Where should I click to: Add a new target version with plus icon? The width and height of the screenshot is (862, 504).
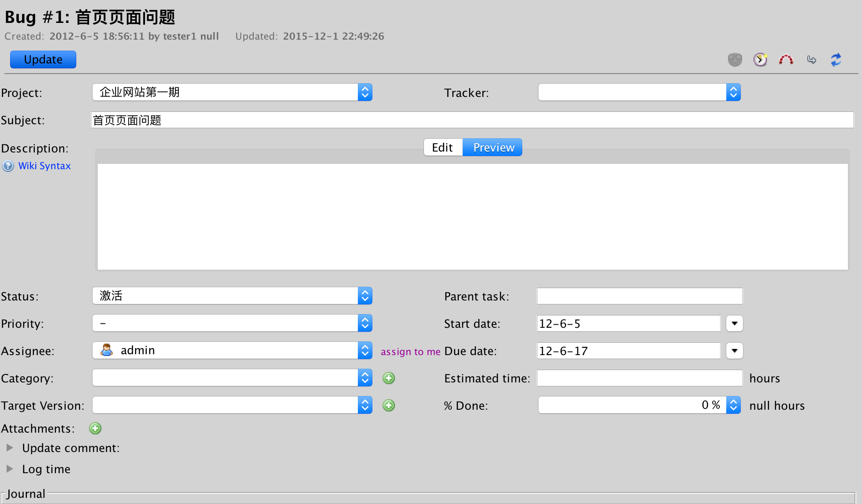coord(389,405)
